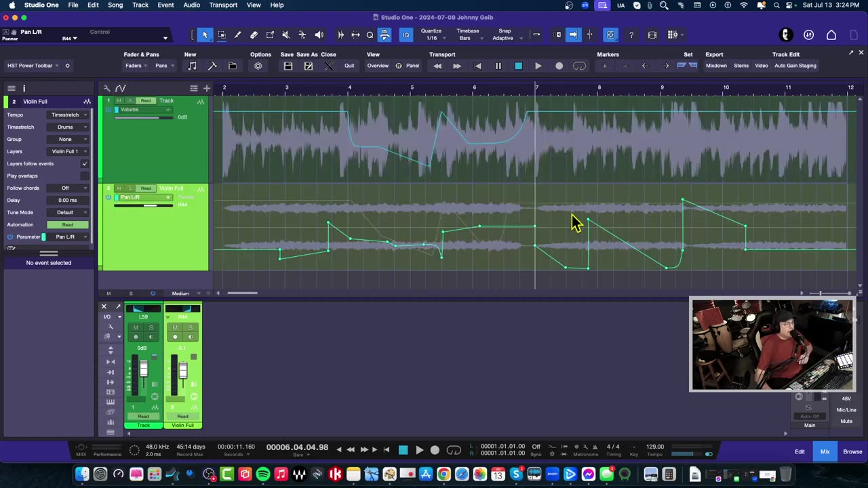Click the Stems export button
Image resolution: width=868 pixels, height=488 pixels.
coord(741,66)
